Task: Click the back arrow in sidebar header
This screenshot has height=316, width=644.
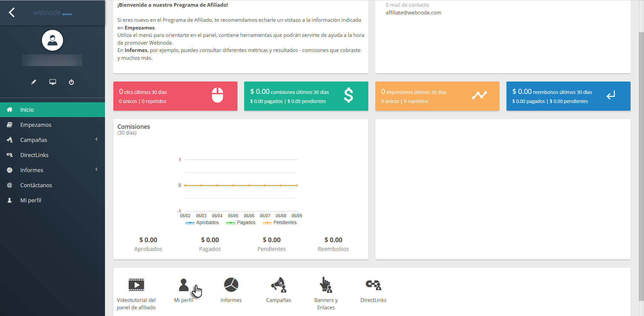Action: (x=12, y=13)
